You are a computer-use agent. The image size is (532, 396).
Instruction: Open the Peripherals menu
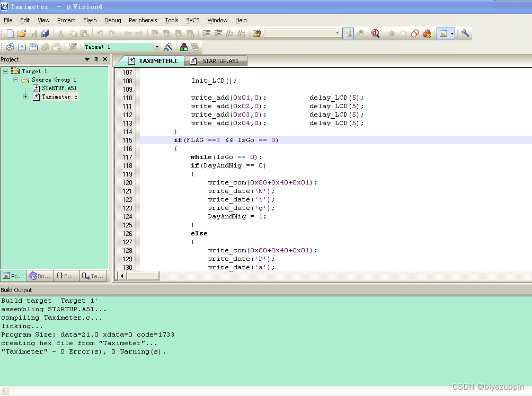143,20
